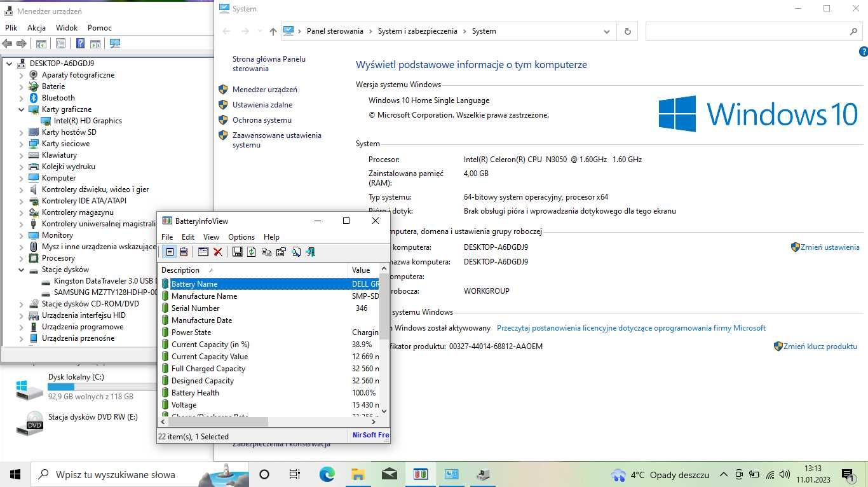Viewport: 868px width, 487px height.
Task: Click refresh button next to System address bar
Action: point(627,31)
